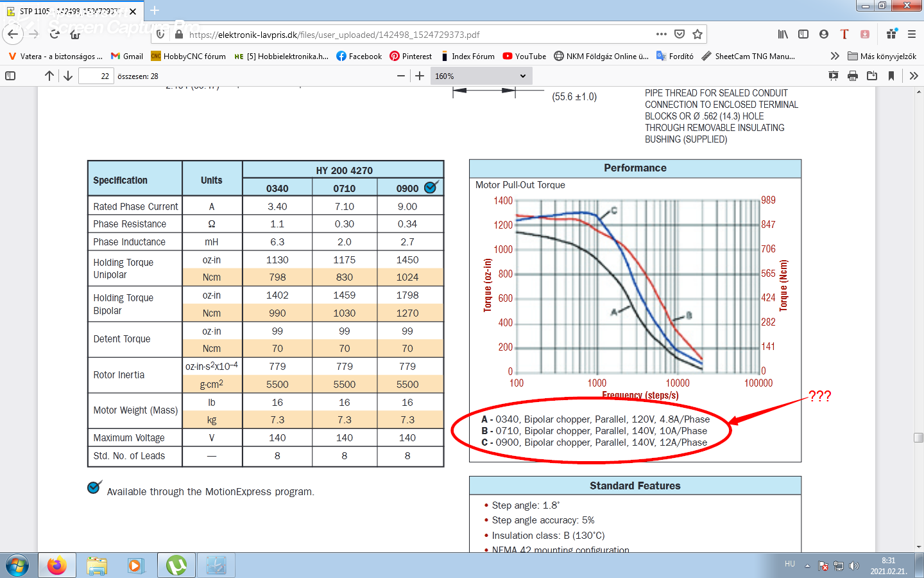Image resolution: width=924 pixels, height=578 pixels.
Task: Expand the PDF viewer tools menu
Action: pos(914,76)
